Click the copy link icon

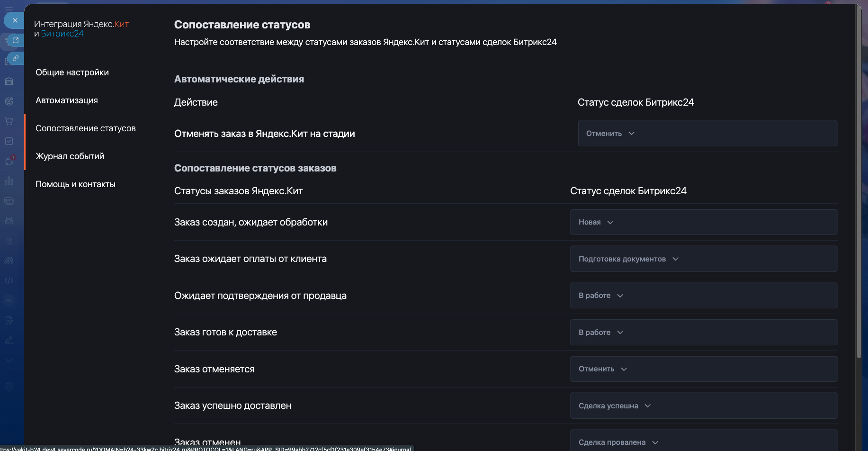[x=16, y=58]
